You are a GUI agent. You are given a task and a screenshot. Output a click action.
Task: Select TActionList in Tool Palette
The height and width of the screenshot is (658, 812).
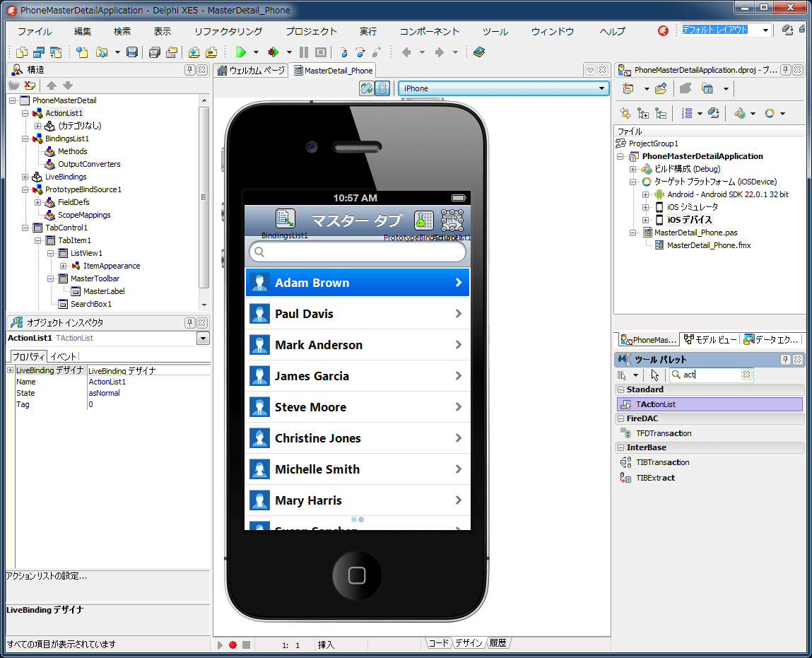click(710, 404)
